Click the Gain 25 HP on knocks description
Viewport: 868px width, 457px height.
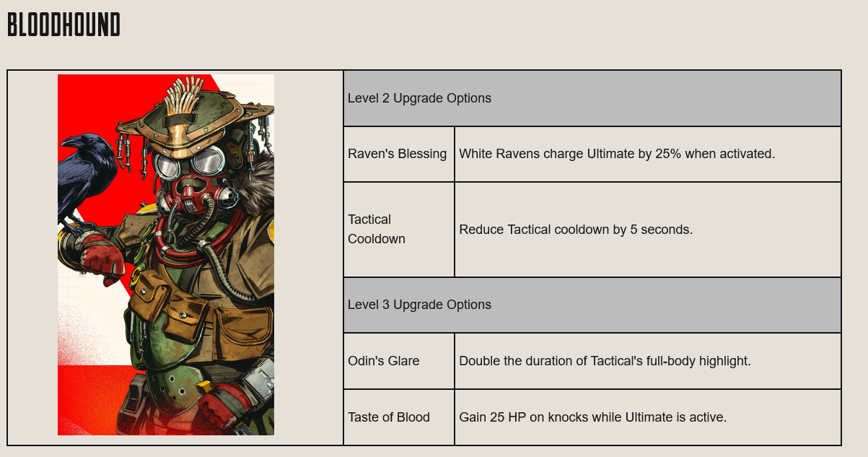click(x=592, y=417)
